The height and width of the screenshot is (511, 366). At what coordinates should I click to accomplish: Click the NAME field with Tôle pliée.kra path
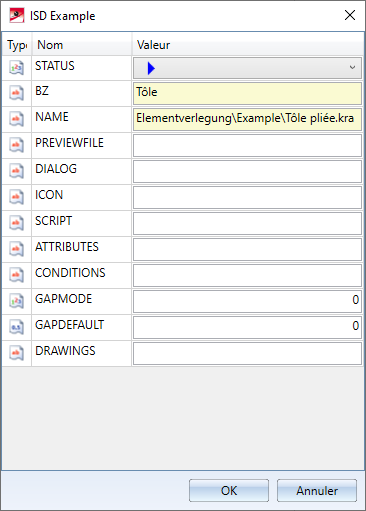point(247,119)
